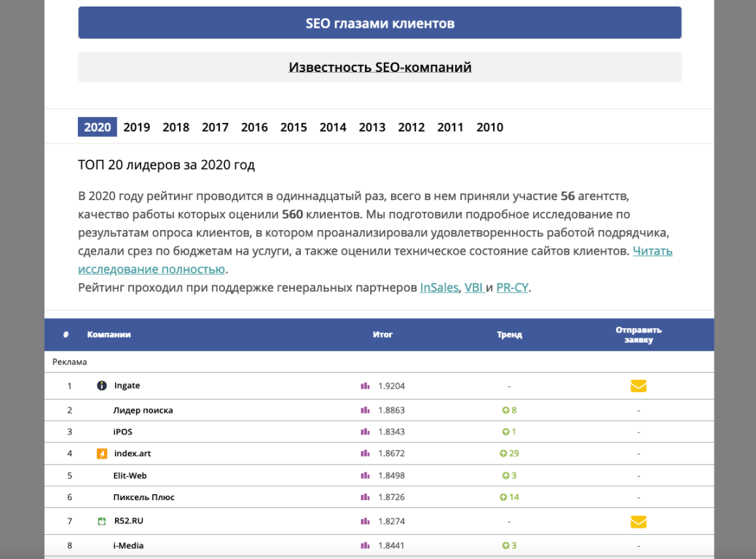Click the 1.8343 score value
This screenshot has height=559, width=756.
(x=392, y=432)
